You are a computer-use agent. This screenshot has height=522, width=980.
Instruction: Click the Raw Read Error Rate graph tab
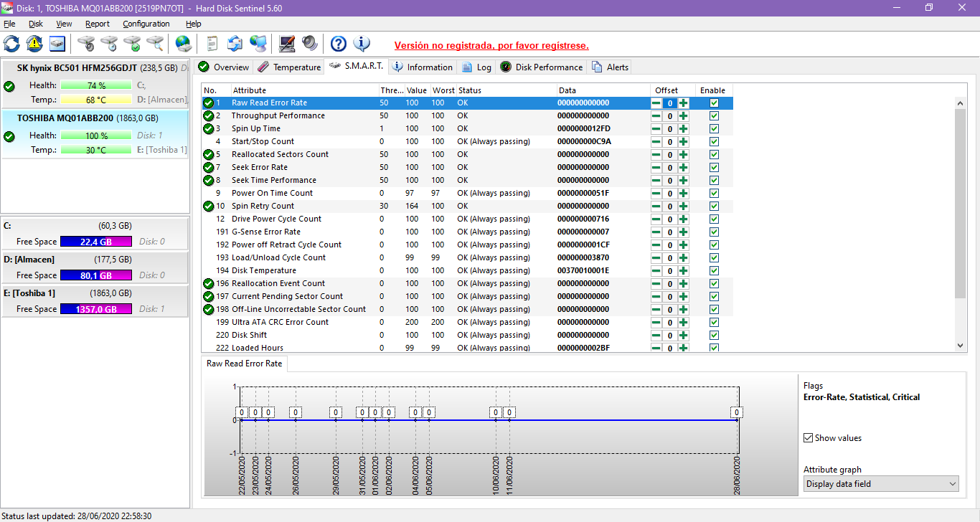pyautogui.click(x=245, y=364)
